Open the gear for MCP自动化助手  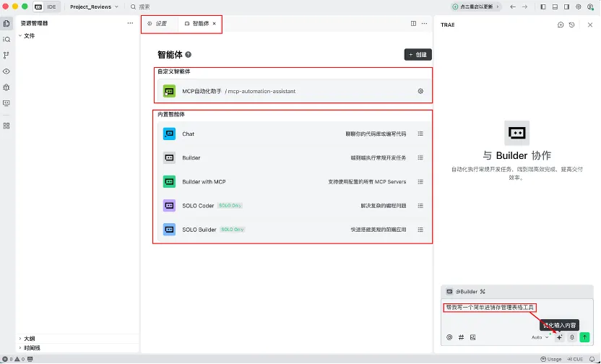pyautogui.click(x=420, y=91)
